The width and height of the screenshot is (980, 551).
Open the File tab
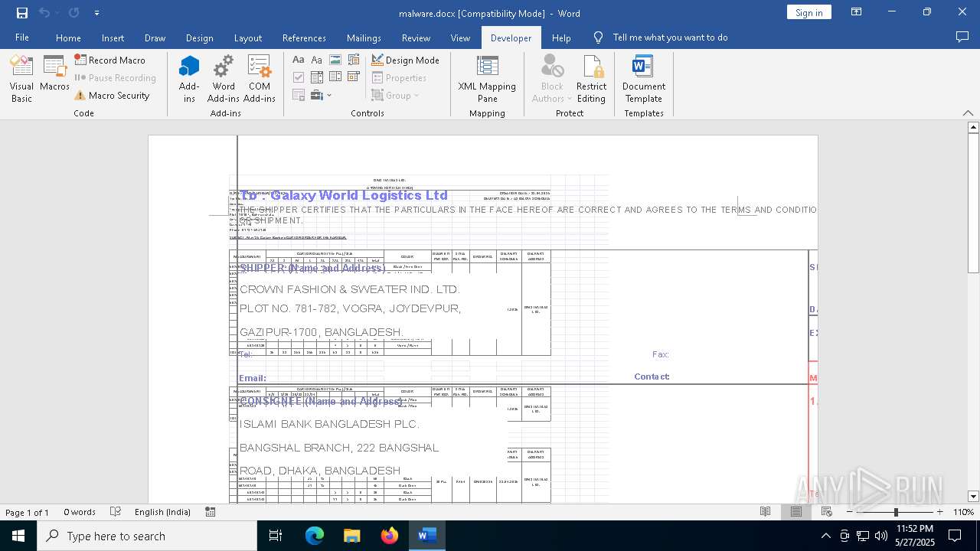[x=22, y=37]
